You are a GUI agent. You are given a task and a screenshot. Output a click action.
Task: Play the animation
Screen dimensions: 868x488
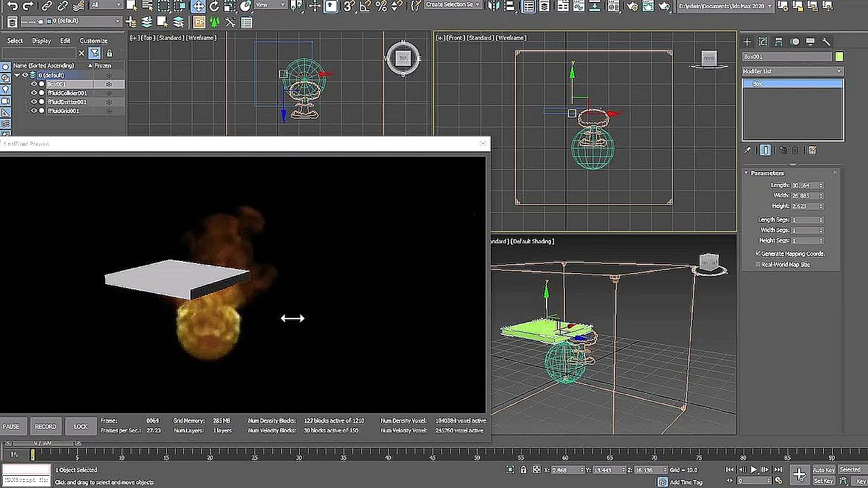pos(753,470)
